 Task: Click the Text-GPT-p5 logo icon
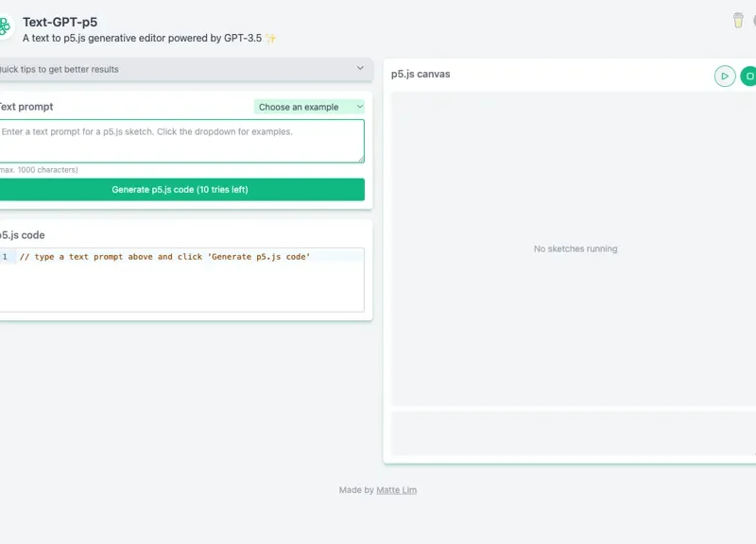pyautogui.click(x=5, y=26)
